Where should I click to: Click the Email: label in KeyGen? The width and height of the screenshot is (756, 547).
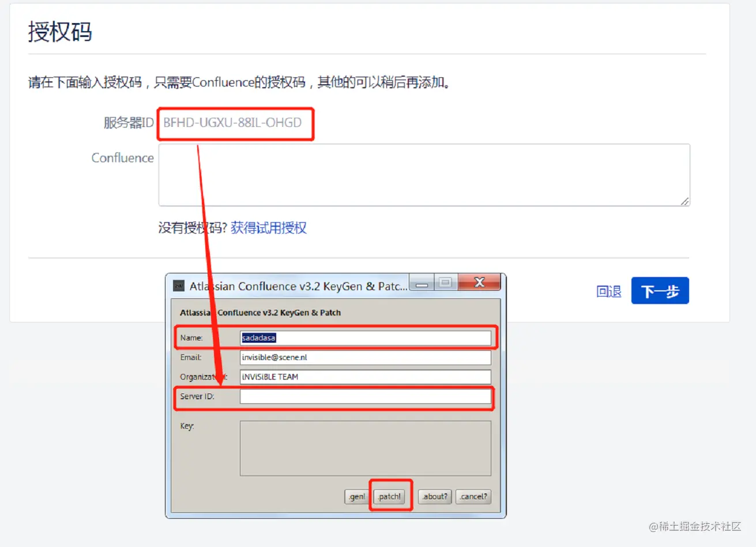pos(190,358)
